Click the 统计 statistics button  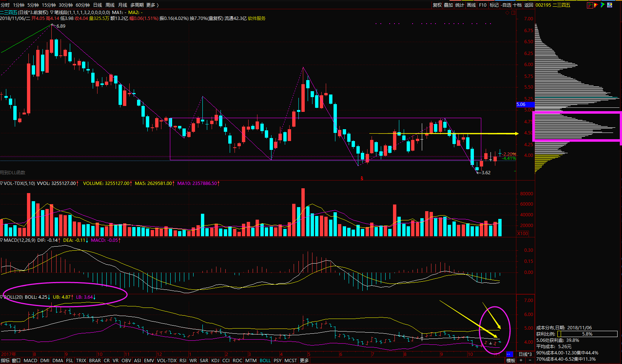pos(460,5)
